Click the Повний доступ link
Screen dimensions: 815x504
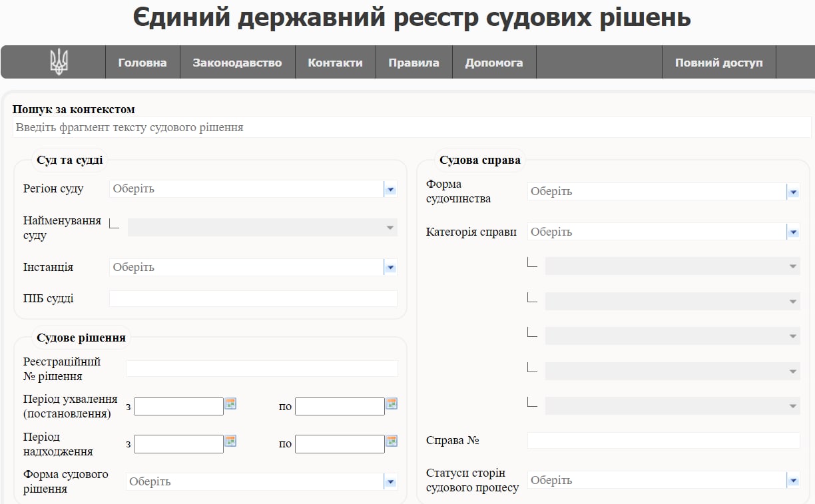[718, 63]
